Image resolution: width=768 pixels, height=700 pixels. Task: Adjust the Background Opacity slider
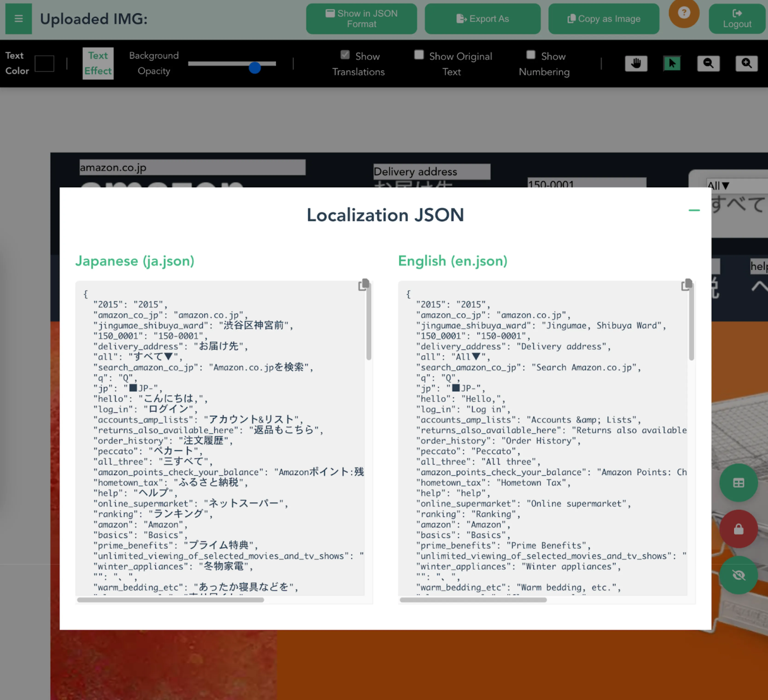[x=232, y=64]
